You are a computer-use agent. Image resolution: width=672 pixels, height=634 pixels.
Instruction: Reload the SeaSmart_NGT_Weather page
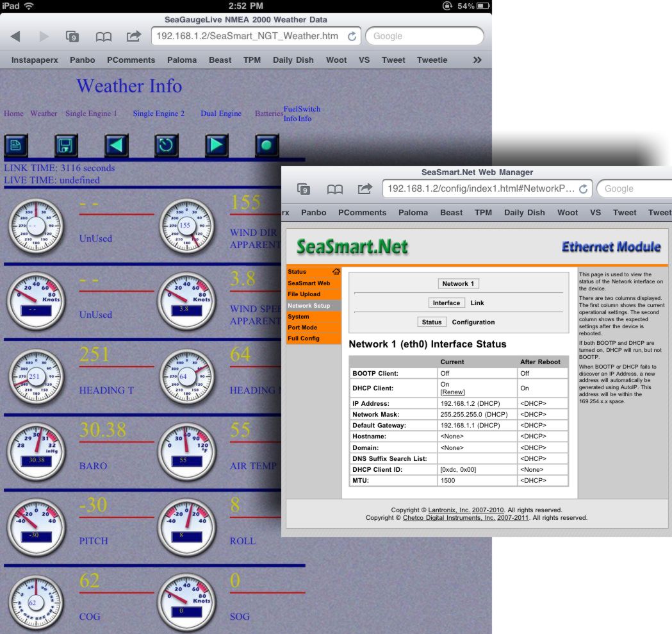click(x=352, y=37)
